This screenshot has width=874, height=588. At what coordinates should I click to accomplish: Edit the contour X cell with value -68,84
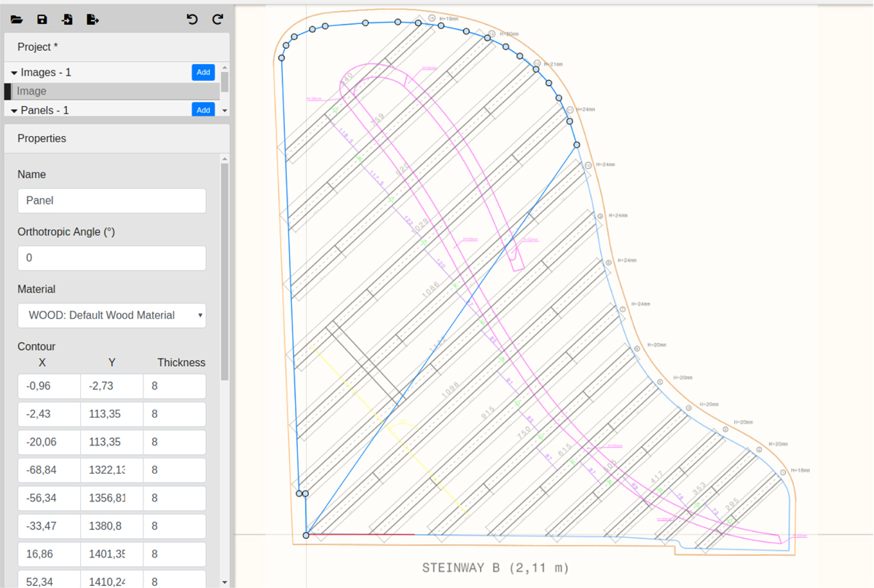pyautogui.click(x=49, y=470)
